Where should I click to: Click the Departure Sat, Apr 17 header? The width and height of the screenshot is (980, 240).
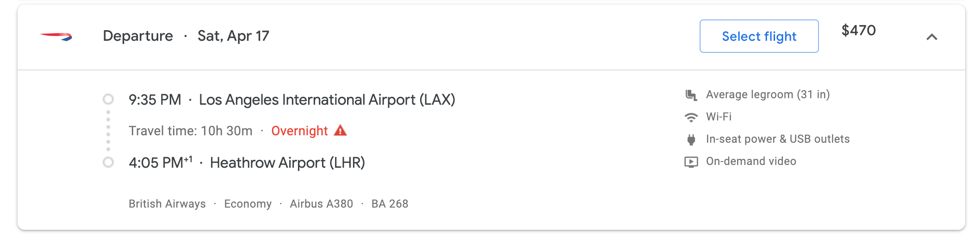coord(186,36)
